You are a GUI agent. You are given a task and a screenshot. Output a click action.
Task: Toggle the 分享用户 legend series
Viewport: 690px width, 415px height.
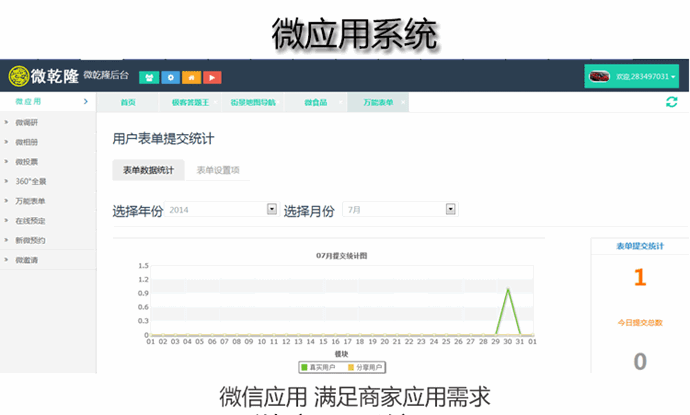(367, 367)
